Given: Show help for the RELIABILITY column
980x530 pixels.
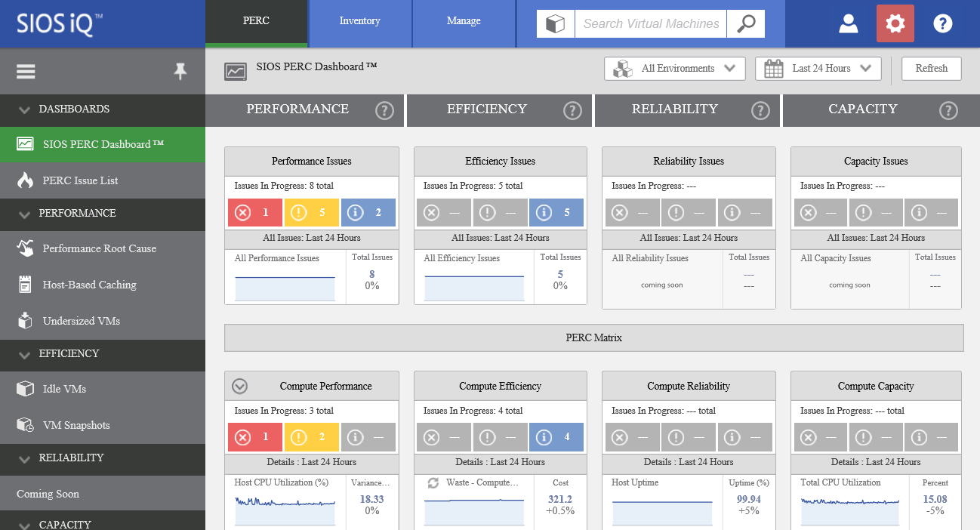Looking at the screenshot, I should coord(760,110).
